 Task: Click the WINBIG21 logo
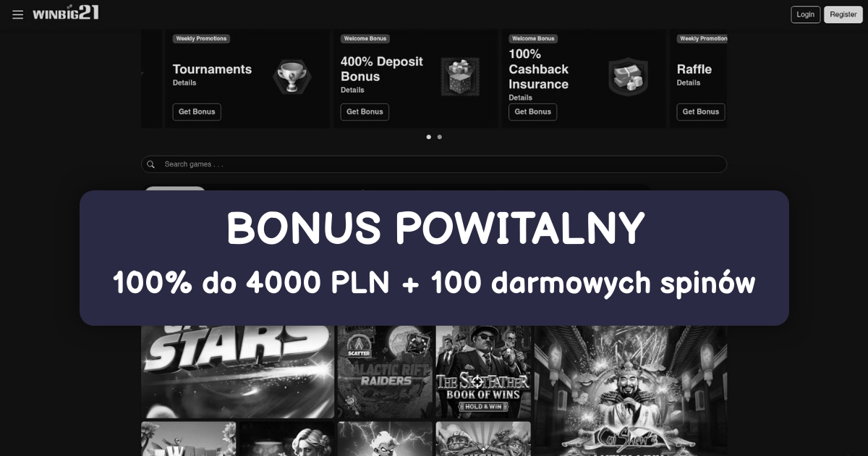[x=66, y=13]
